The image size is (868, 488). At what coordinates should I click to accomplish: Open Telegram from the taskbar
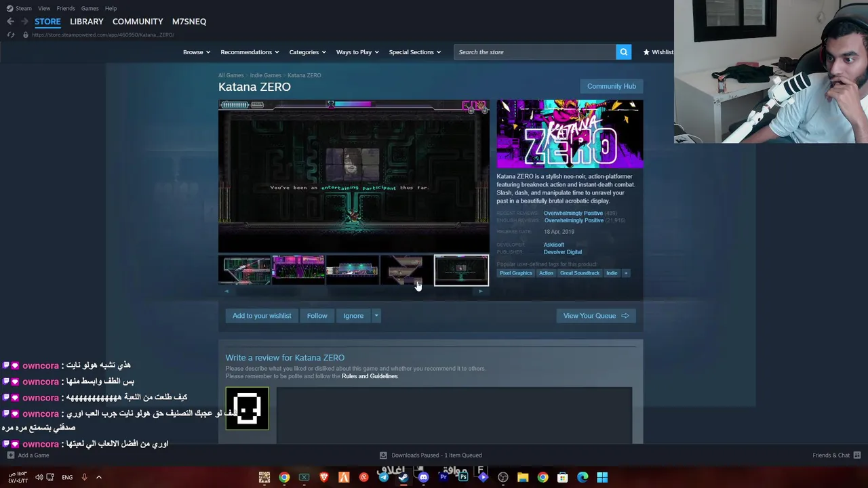click(x=384, y=477)
